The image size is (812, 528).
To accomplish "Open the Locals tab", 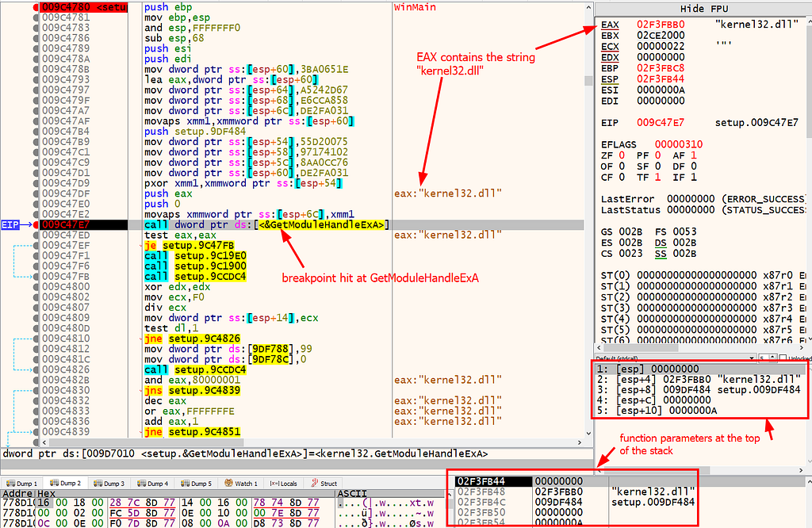I will 284,484.
